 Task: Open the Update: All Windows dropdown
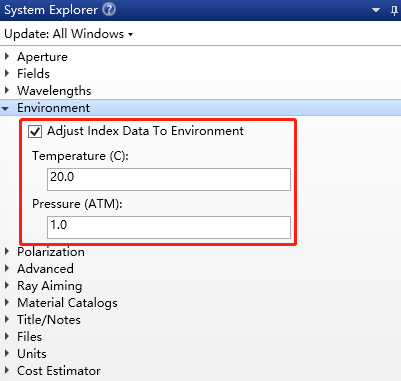(68, 34)
